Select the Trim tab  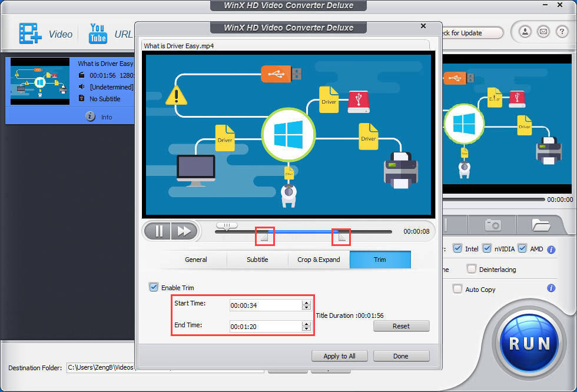click(380, 260)
